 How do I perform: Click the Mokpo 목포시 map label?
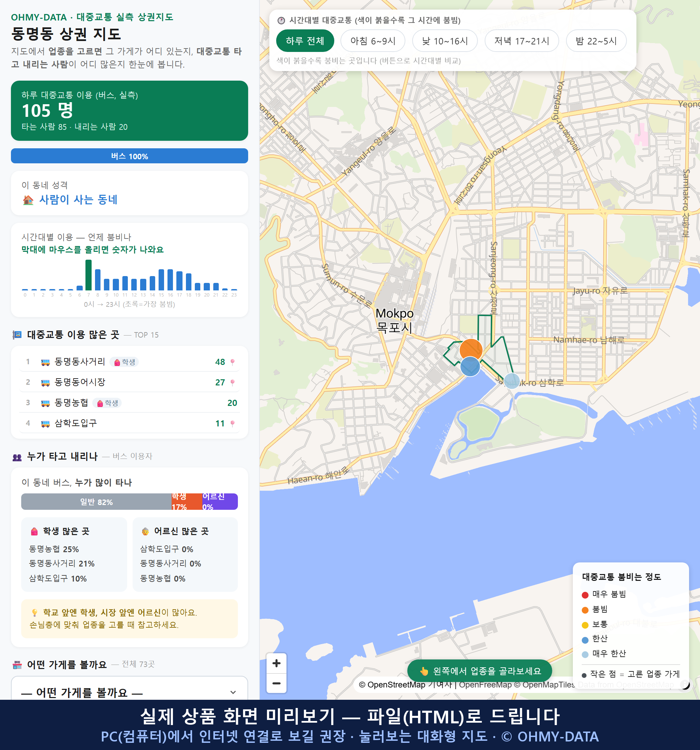(x=394, y=320)
